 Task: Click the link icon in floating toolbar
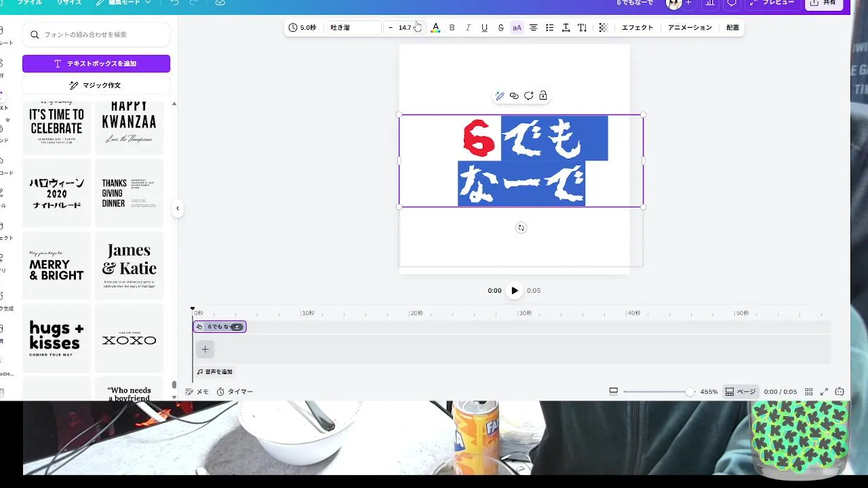click(514, 96)
